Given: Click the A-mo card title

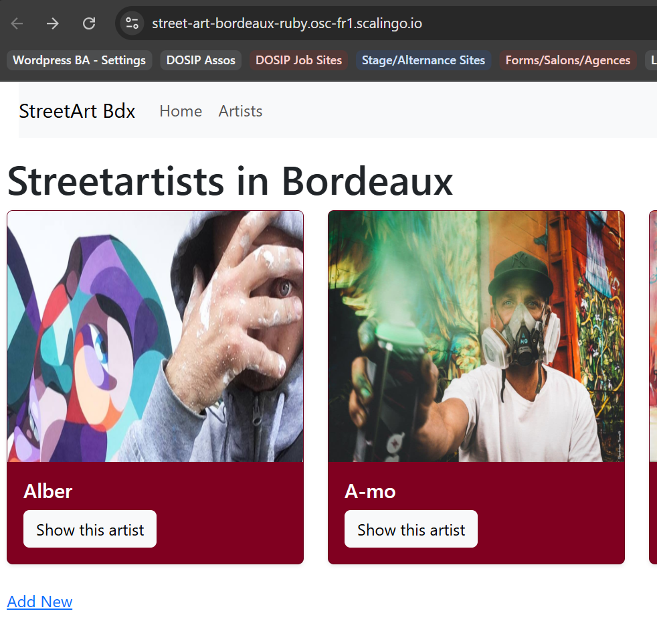Looking at the screenshot, I should coord(370,491).
